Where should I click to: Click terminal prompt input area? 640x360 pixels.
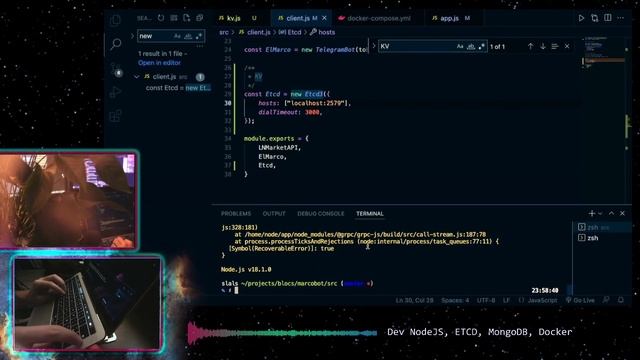(236, 291)
